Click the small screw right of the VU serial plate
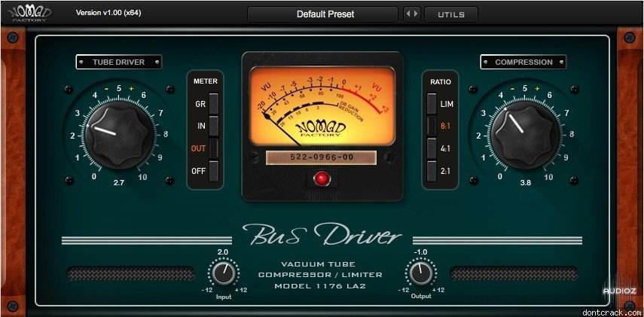This screenshot has height=317, width=644. [388, 157]
